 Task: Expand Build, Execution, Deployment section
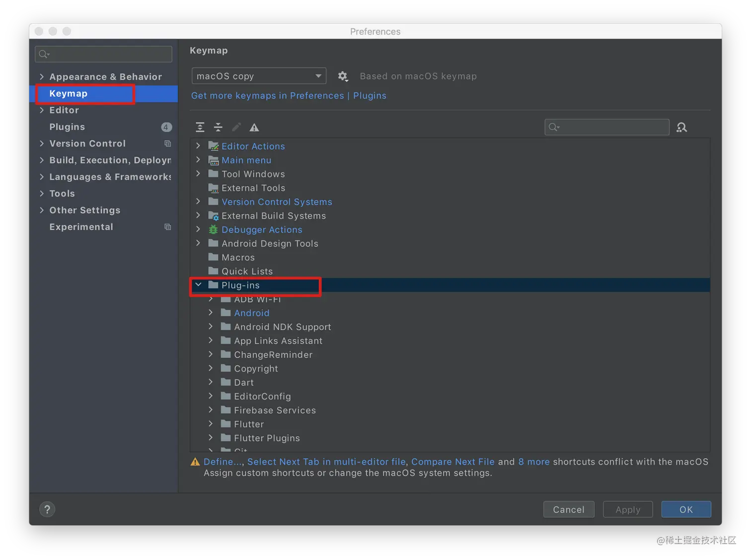pos(42,160)
